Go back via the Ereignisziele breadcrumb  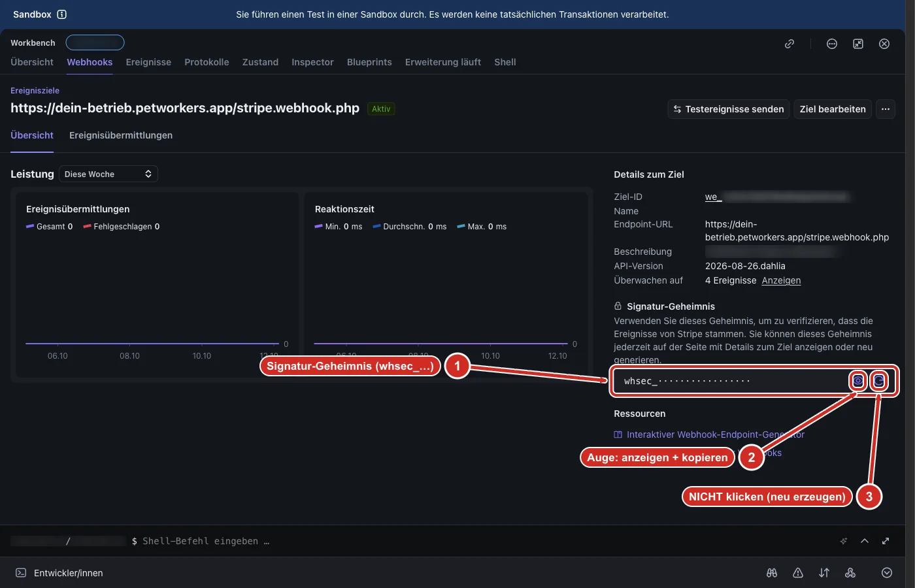point(35,91)
